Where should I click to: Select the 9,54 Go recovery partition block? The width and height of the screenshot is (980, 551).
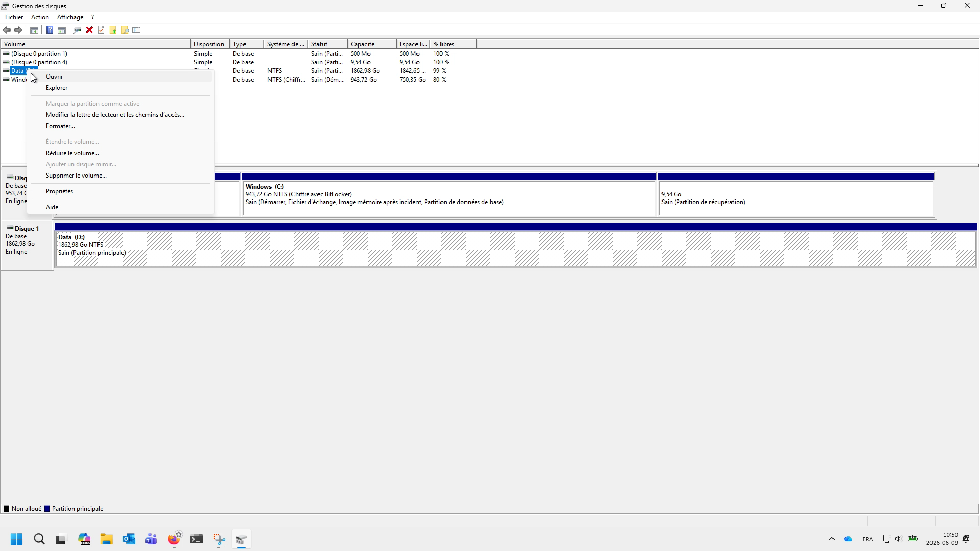point(796,195)
